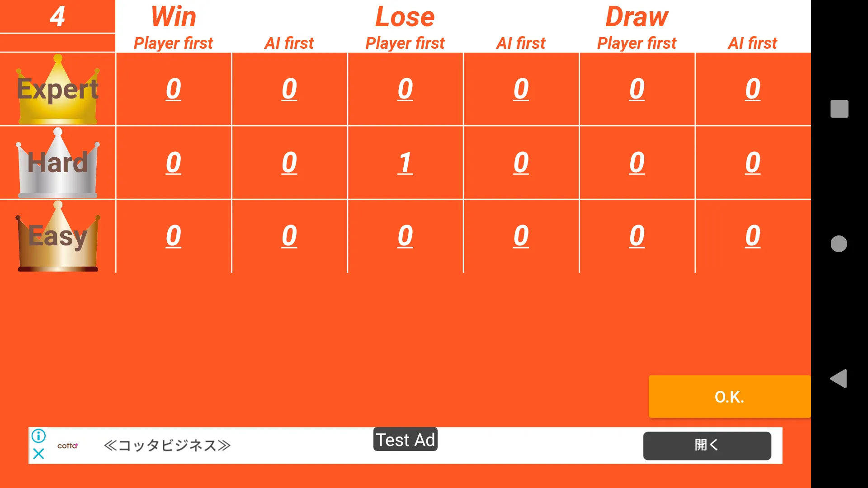The width and height of the screenshot is (868, 488).
Task: Click Hard Lose Player first score
Action: [406, 161]
